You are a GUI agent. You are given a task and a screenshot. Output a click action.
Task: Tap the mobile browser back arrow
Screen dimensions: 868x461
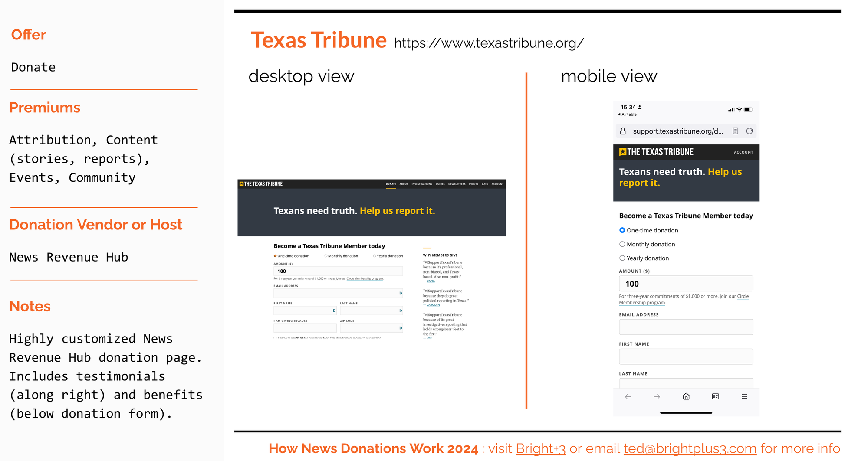tap(628, 396)
